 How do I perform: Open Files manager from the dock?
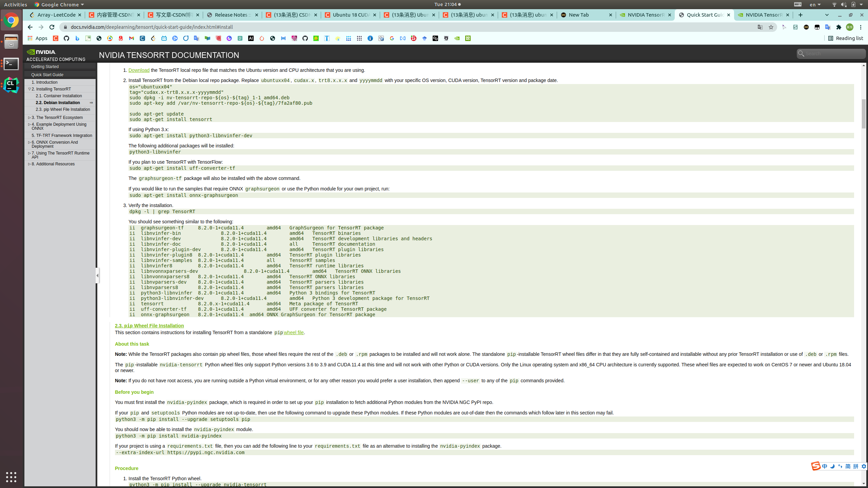(x=11, y=42)
